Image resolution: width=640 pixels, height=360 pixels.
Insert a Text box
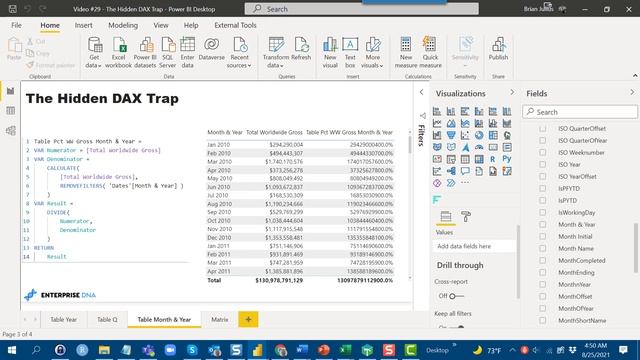click(350, 52)
